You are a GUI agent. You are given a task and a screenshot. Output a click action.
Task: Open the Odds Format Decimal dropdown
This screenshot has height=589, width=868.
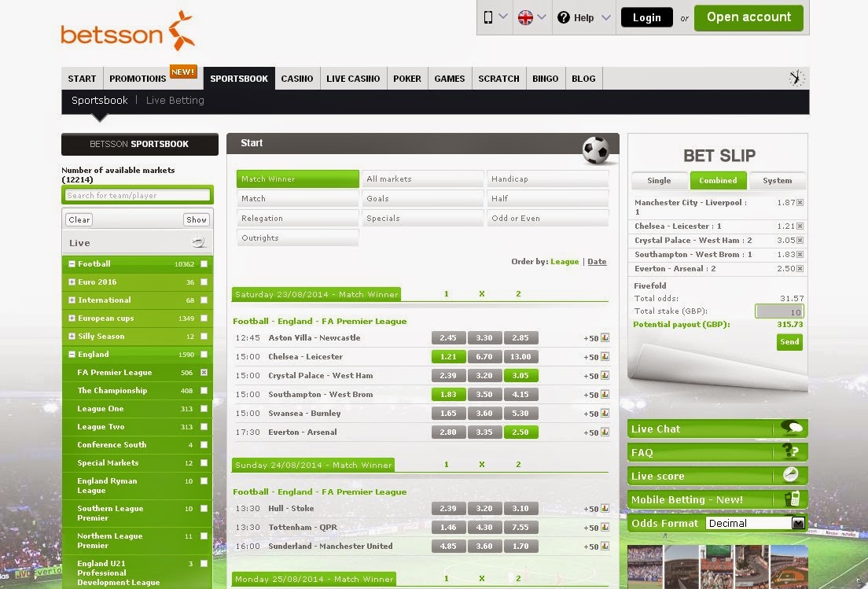tap(756, 523)
